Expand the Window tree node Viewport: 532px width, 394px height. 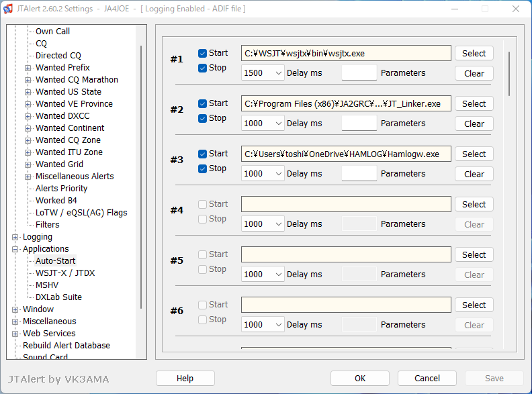tap(15, 309)
